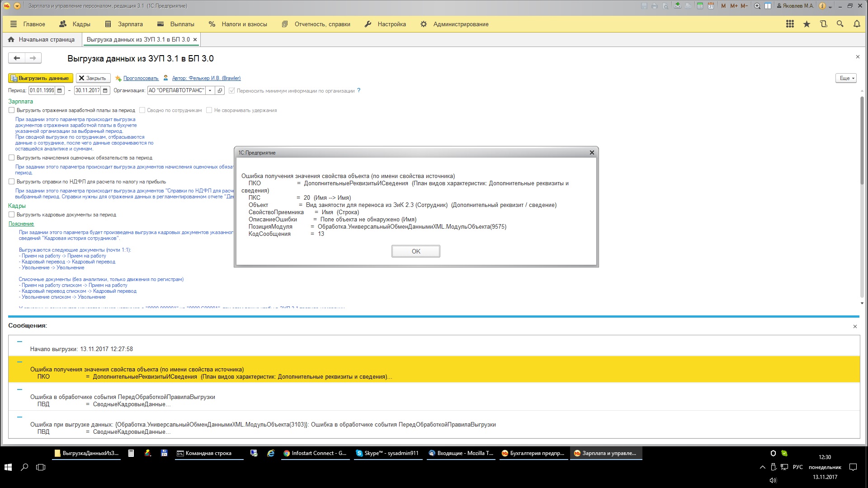The image size is (868, 488).
Task: Click the help question mark
Action: [x=359, y=90]
